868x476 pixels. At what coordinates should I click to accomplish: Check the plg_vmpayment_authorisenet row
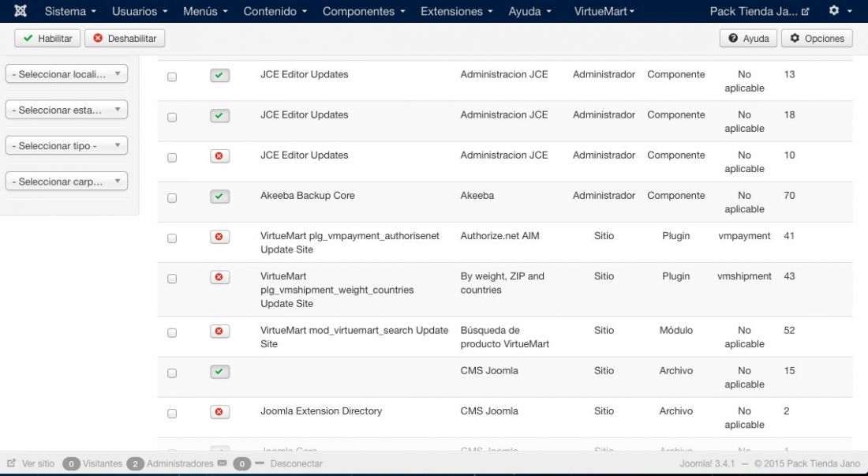pos(172,238)
